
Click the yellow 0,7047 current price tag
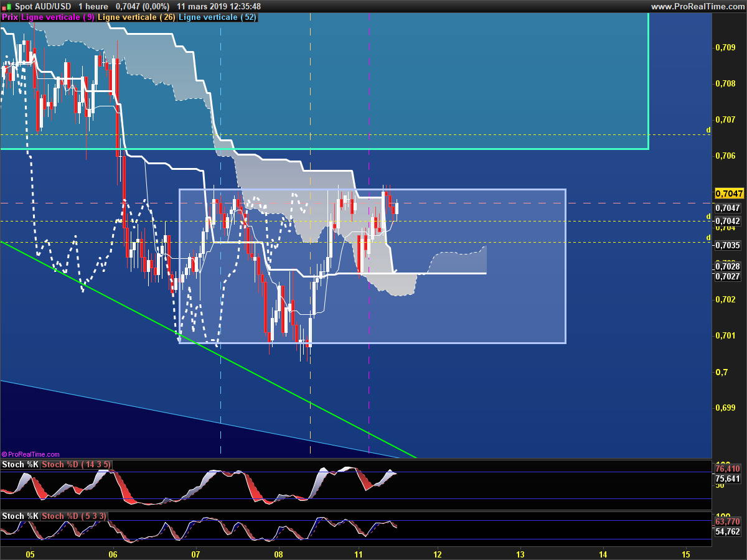coord(727,193)
